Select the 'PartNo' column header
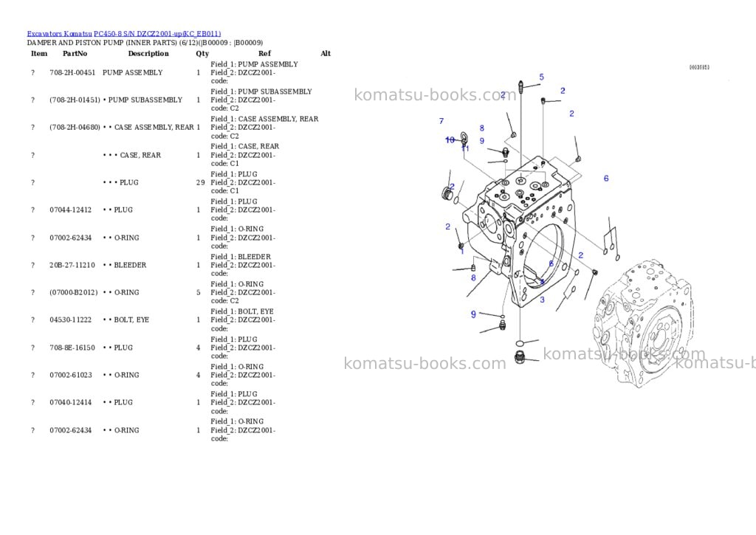756x535 pixels. point(75,53)
